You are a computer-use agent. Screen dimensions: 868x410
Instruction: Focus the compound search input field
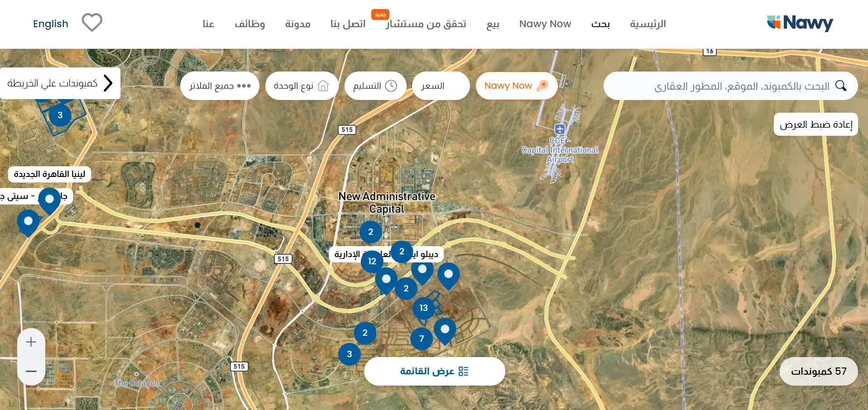coord(731,86)
